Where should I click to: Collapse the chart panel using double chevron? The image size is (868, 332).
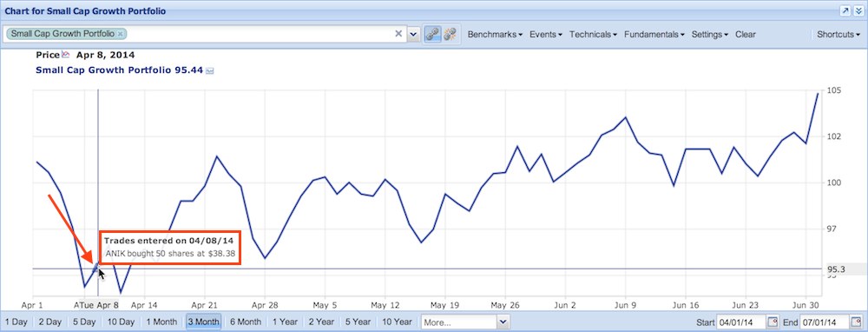[858, 11]
